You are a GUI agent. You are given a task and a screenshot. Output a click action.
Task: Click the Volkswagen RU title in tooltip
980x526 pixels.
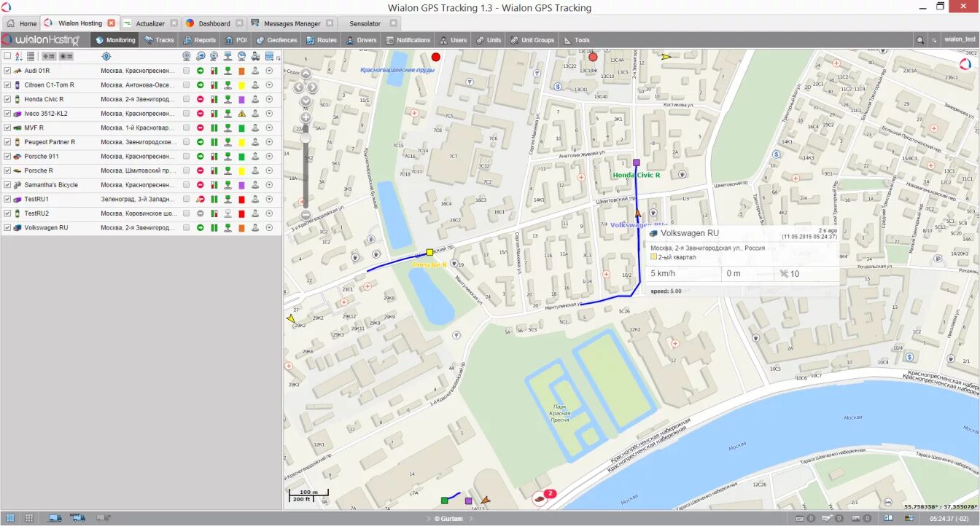coord(690,233)
